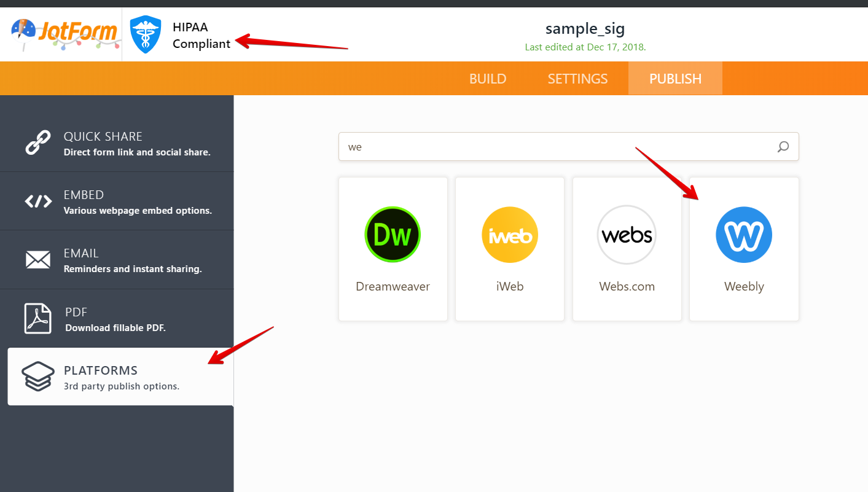868x492 pixels.
Task: Switch to the SETTINGS tab
Action: point(577,79)
